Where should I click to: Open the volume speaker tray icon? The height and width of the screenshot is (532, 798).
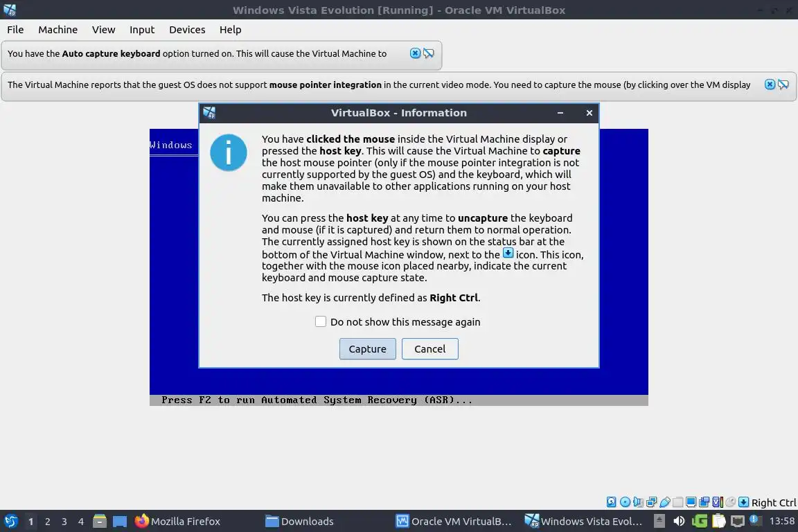[x=680, y=521]
